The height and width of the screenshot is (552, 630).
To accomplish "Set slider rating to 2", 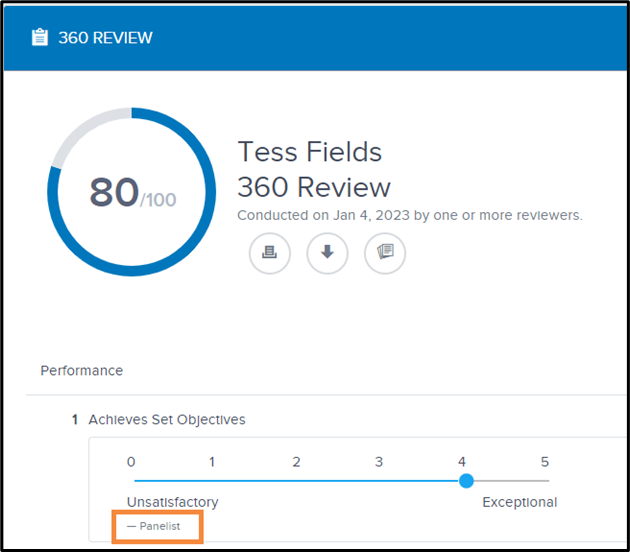I will tap(297, 480).
